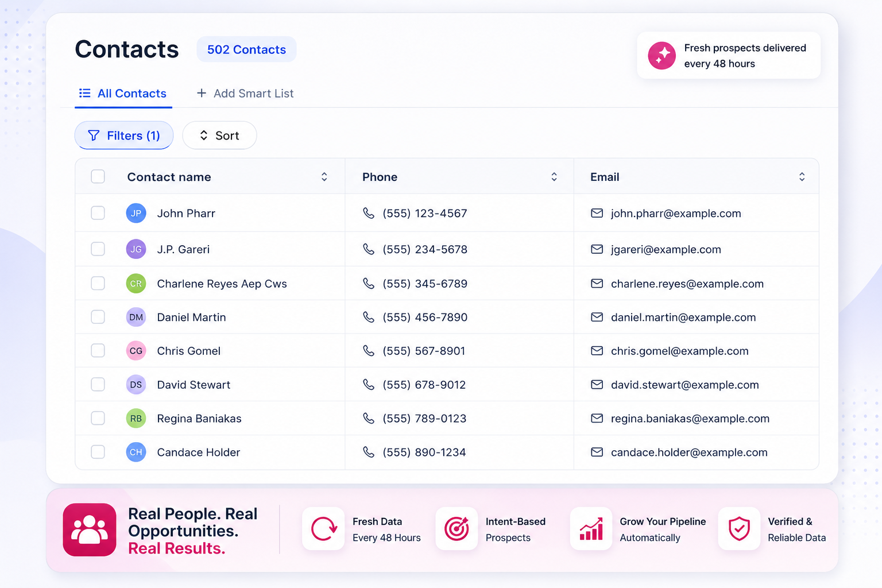
Task: Open contact Candace Holder by name
Action: (x=199, y=452)
